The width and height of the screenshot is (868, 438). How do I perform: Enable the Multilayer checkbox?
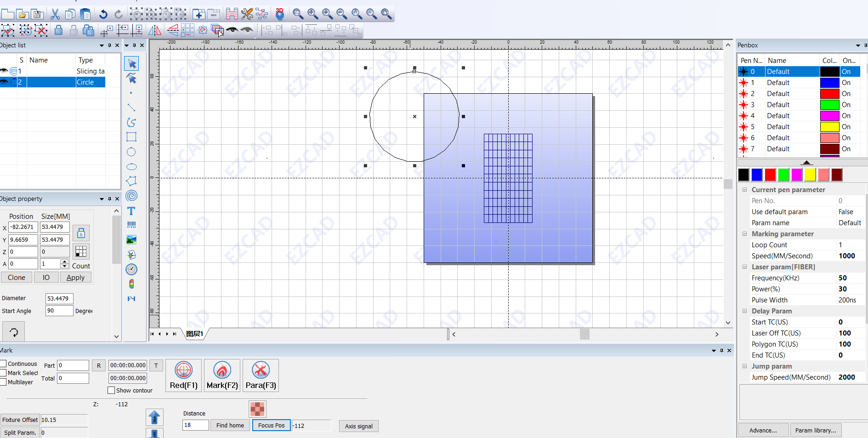(x=3, y=382)
